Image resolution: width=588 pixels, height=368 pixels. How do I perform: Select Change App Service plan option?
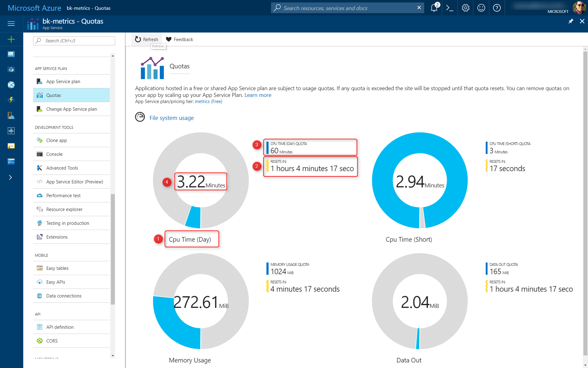(x=71, y=109)
